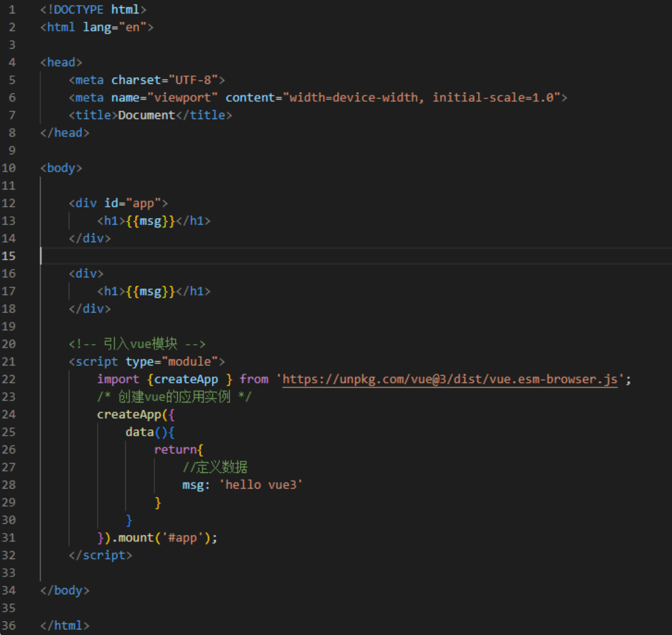Click the '#app' mount selector string
The height and width of the screenshot is (635, 672).
(x=183, y=538)
